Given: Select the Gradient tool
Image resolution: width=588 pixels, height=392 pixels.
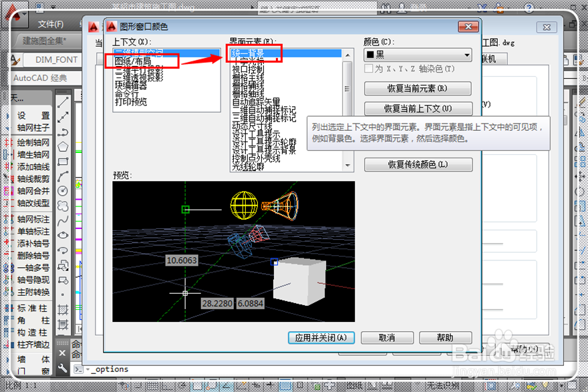Looking at the screenshot, I should point(63,324).
